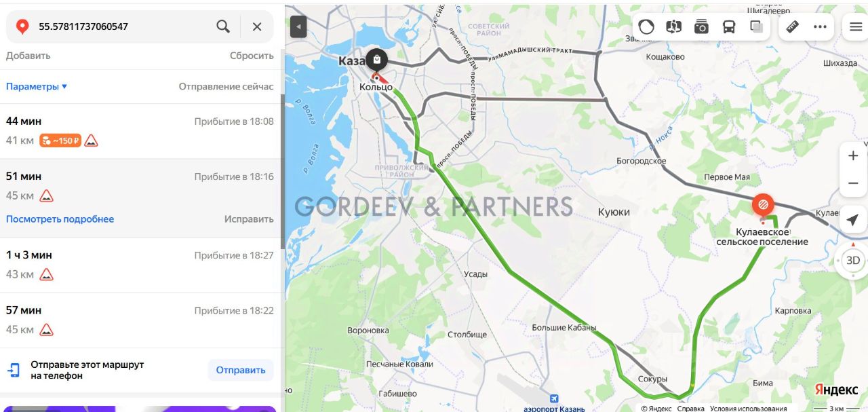Open photos layer on map
This screenshot has width=868, height=412.
tap(701, 27)
